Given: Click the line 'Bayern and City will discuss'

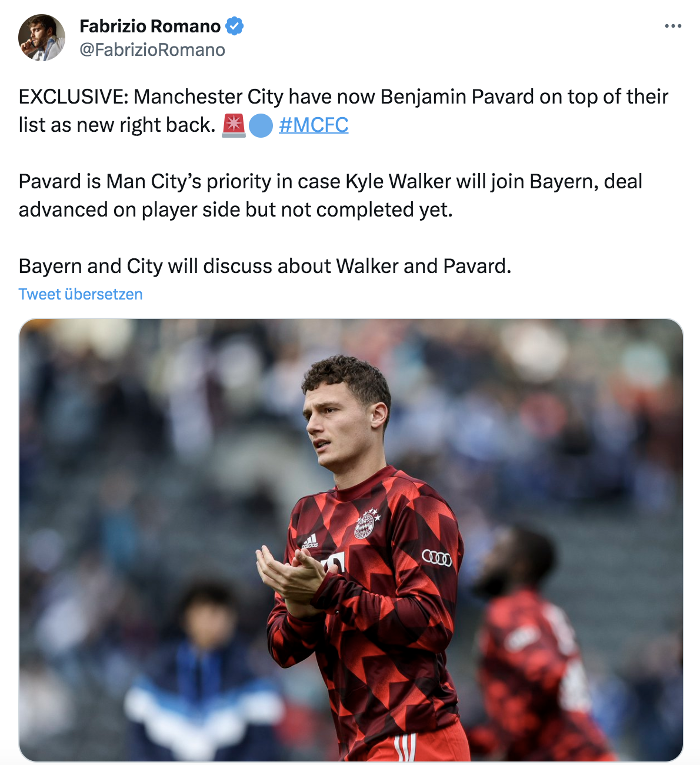Looking at the screenshot, I should pos(265,266).
